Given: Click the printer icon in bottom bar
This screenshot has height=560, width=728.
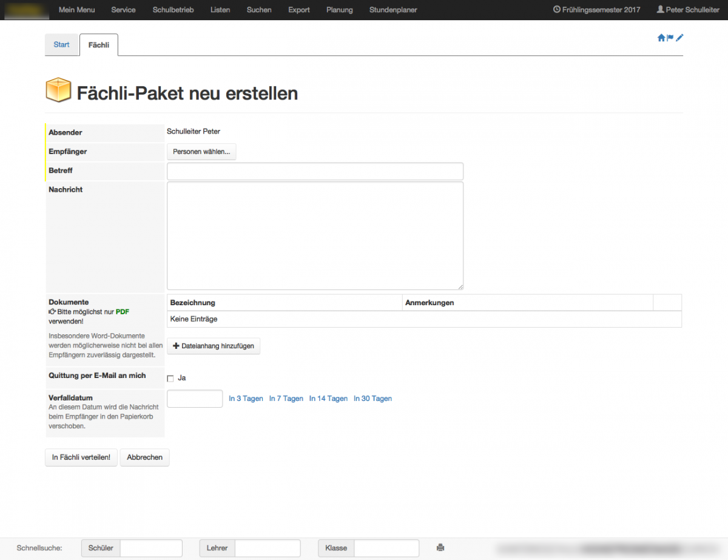Looking at the screenshot, I should (440, 548).
